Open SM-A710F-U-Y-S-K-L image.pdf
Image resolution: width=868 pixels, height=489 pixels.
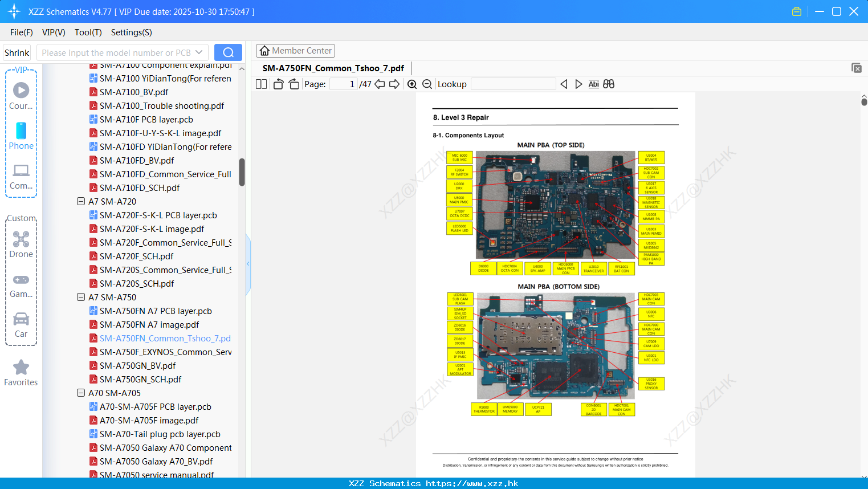(161, 133)
